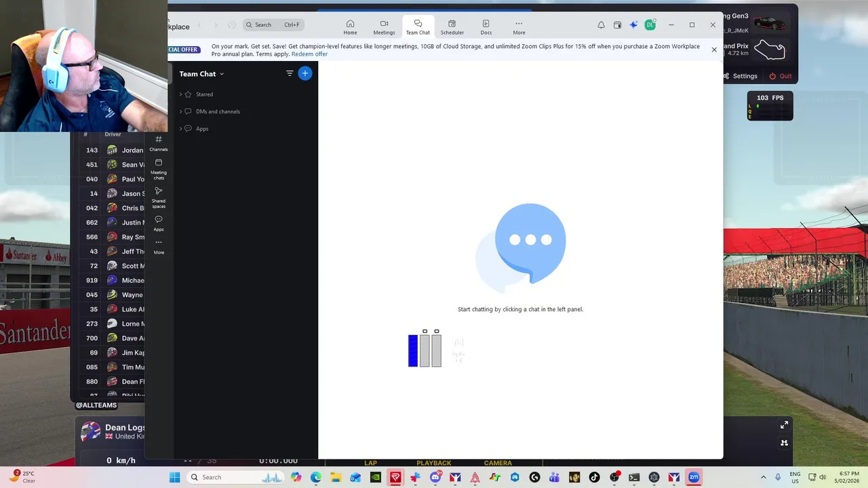The image size is (868, 488).
Task: Open the Zoom icon in taskbar
Action: (x=694, y=477)
